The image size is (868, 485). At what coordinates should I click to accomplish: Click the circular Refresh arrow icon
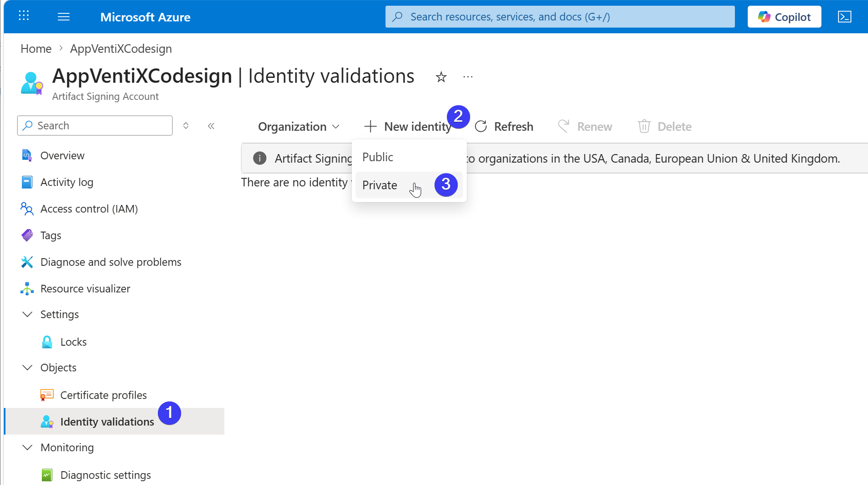481,126
